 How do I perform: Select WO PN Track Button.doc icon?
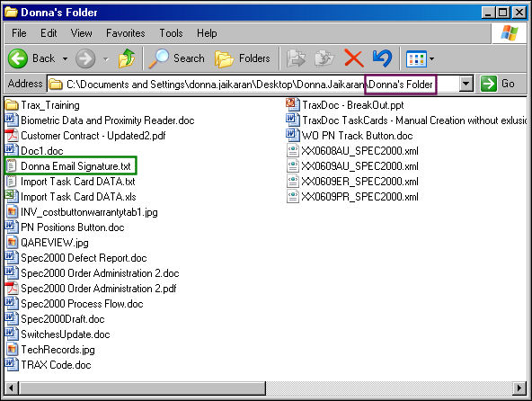click(292, 136)
